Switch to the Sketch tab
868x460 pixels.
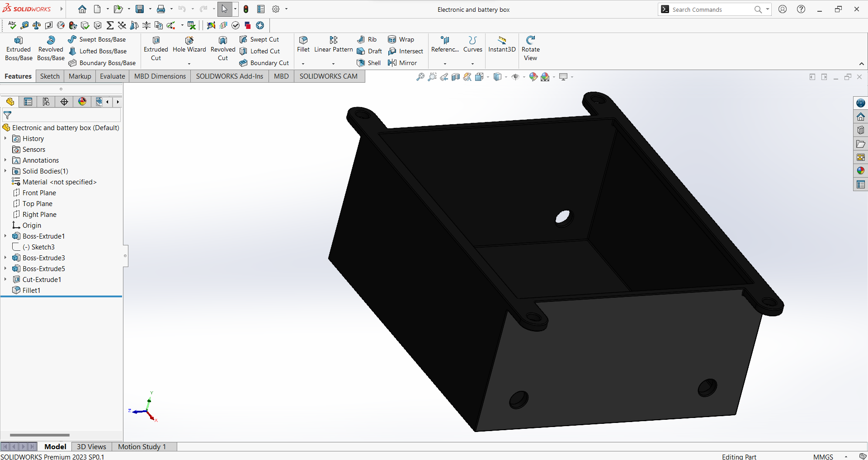tap(50, 76)
